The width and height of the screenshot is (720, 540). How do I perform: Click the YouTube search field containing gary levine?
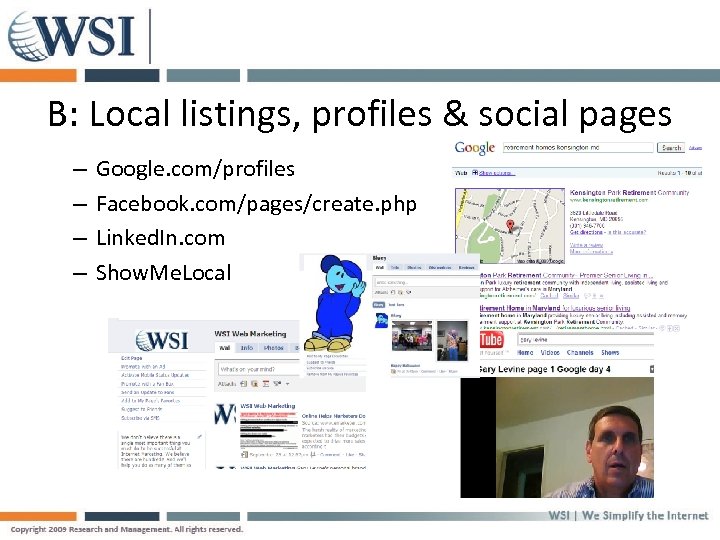tap(585, 339)
